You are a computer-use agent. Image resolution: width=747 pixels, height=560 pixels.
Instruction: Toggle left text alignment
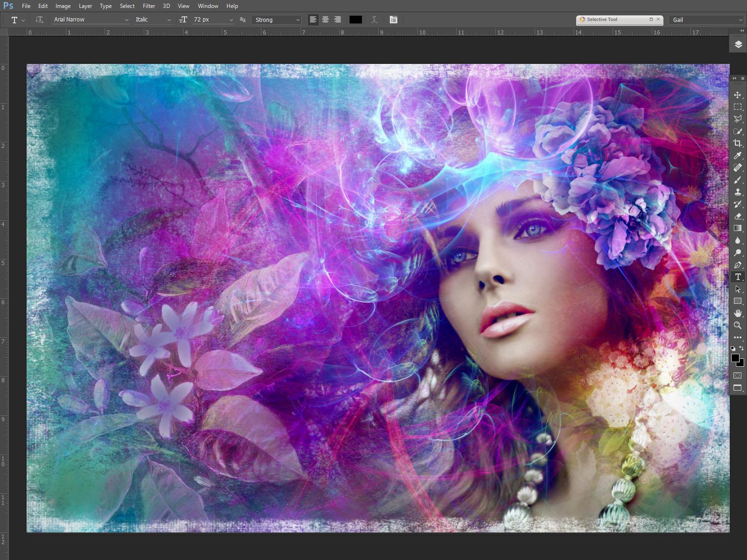[x=313, y=20]
